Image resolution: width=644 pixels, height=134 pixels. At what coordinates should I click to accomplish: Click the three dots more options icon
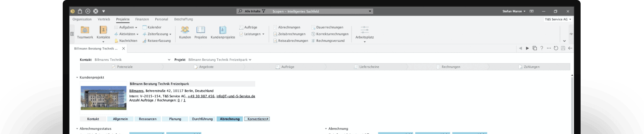tap(549, 48)
